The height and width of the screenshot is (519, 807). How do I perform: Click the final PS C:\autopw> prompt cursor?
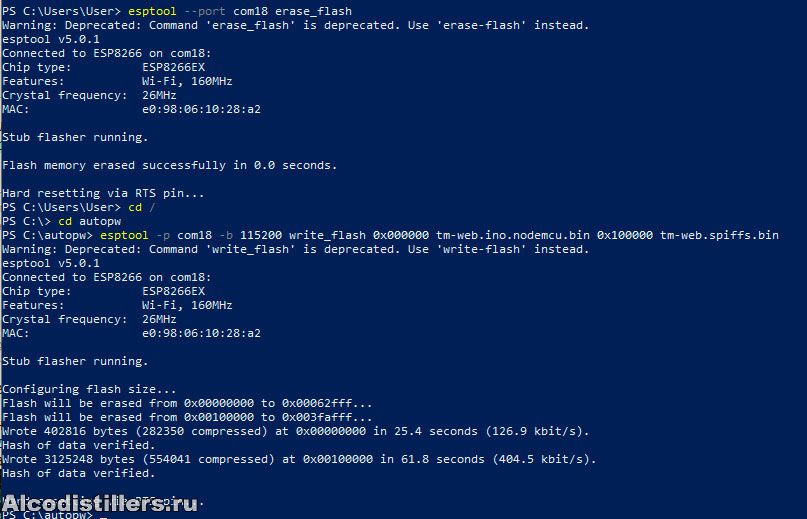(x=103, y=515)
